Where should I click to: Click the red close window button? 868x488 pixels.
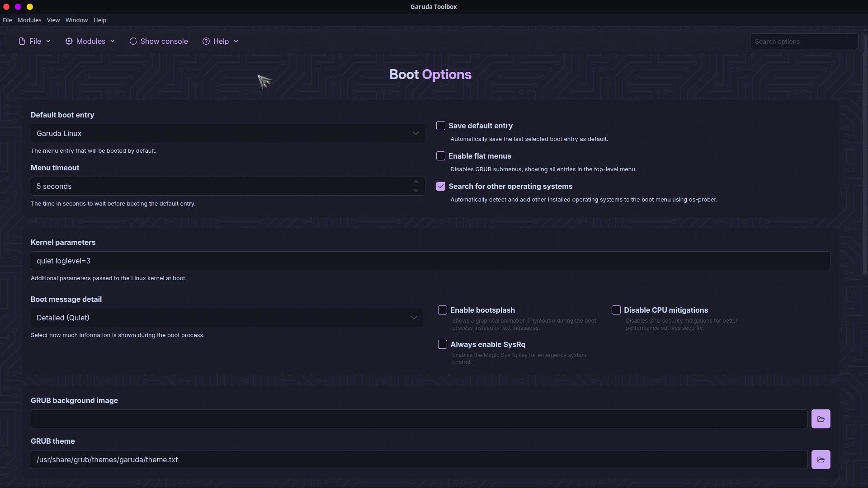(6, 7)
